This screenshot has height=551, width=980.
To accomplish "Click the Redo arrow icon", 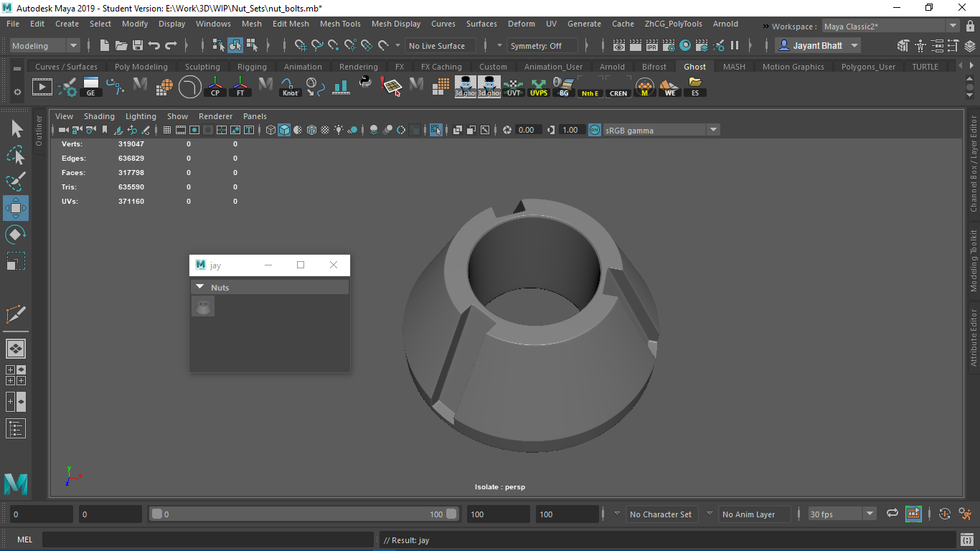I will 171,45.
